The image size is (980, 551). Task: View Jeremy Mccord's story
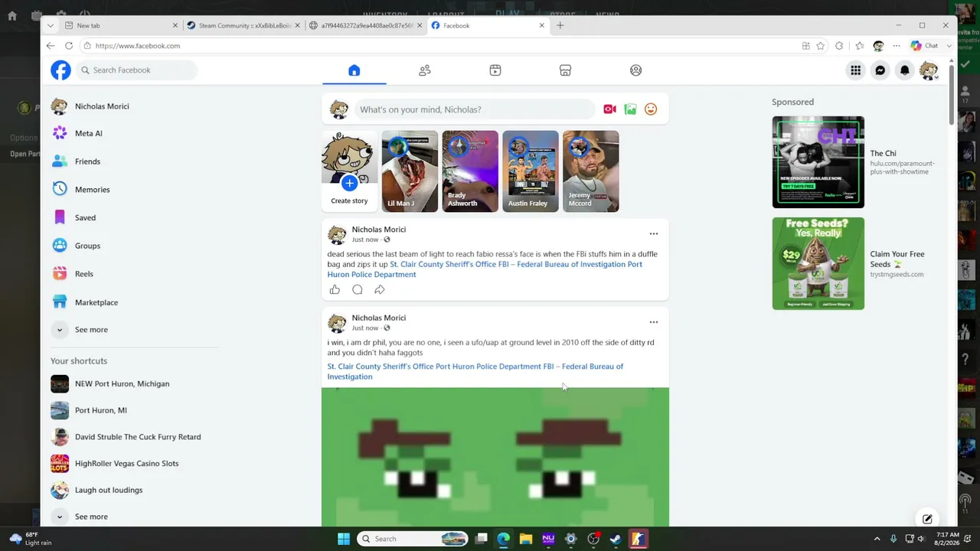pyautogui.click(x=590, y=171)
